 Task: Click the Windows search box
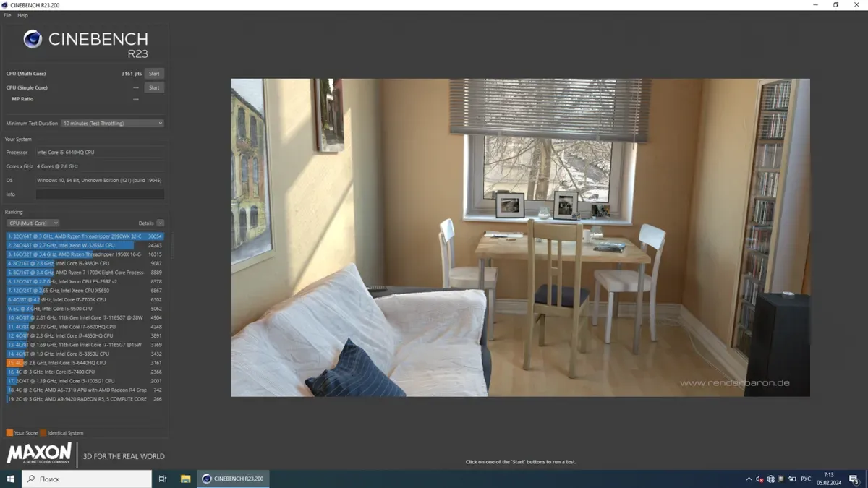[x=87, y=479]
